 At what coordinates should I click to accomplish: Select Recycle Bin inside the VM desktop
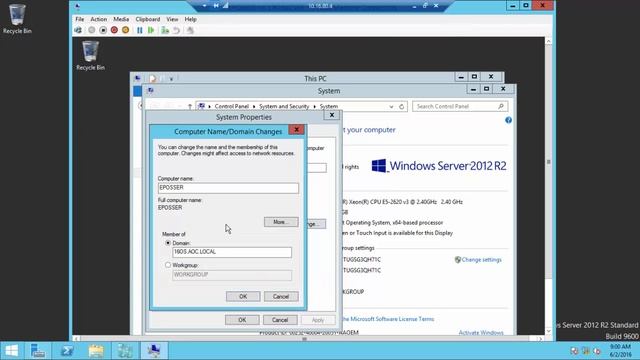(x=90, y=56)
